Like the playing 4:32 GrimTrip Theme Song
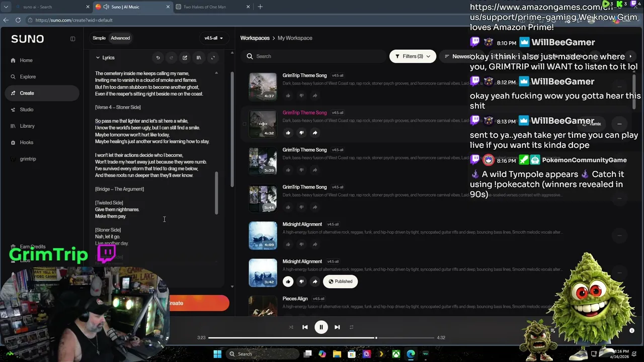Viewport: 644px width, 362px height. pos(288,133)
